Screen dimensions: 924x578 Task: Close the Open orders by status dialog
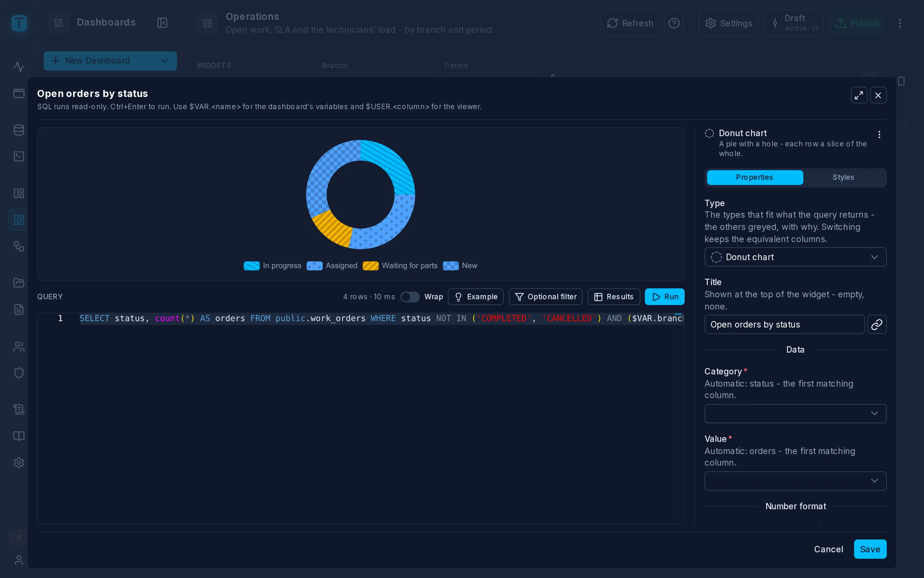pyautogui.click(x=878, y=95)
